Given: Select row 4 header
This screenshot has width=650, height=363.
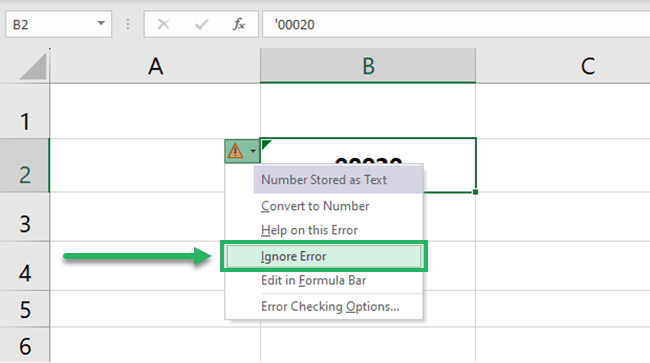Looking at the screenshot, I should pos(24,266).
